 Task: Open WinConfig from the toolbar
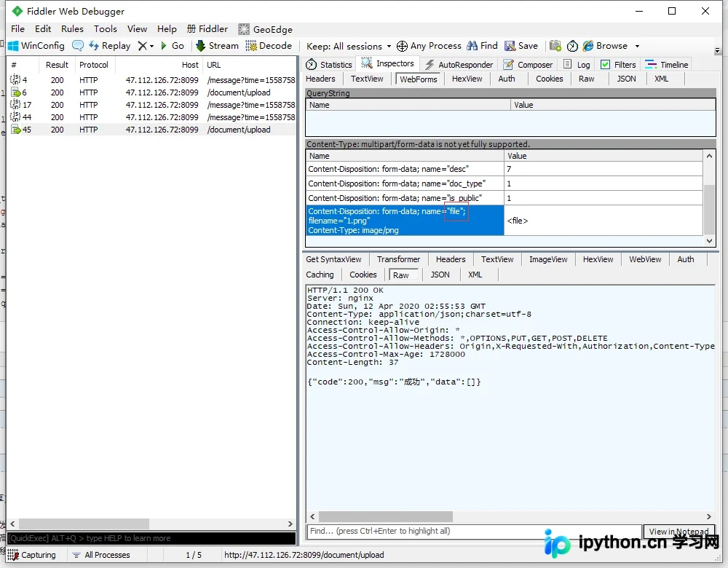[36, 46]
